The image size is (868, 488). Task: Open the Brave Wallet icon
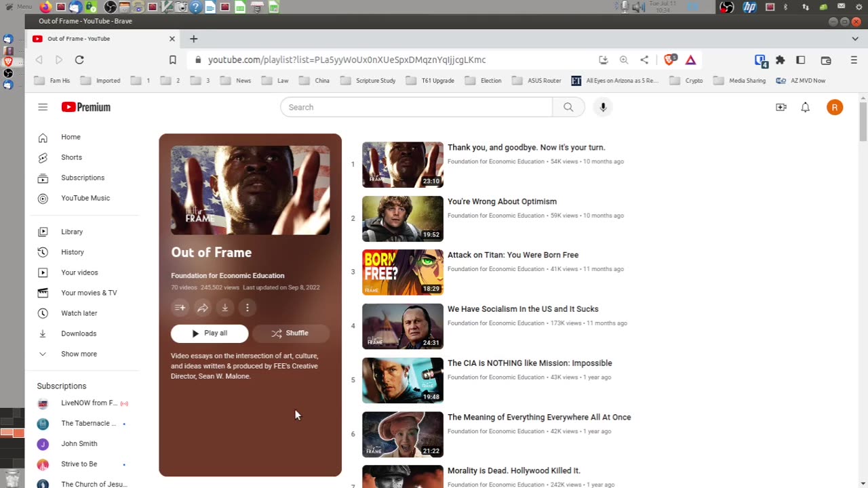click(826, 60)
